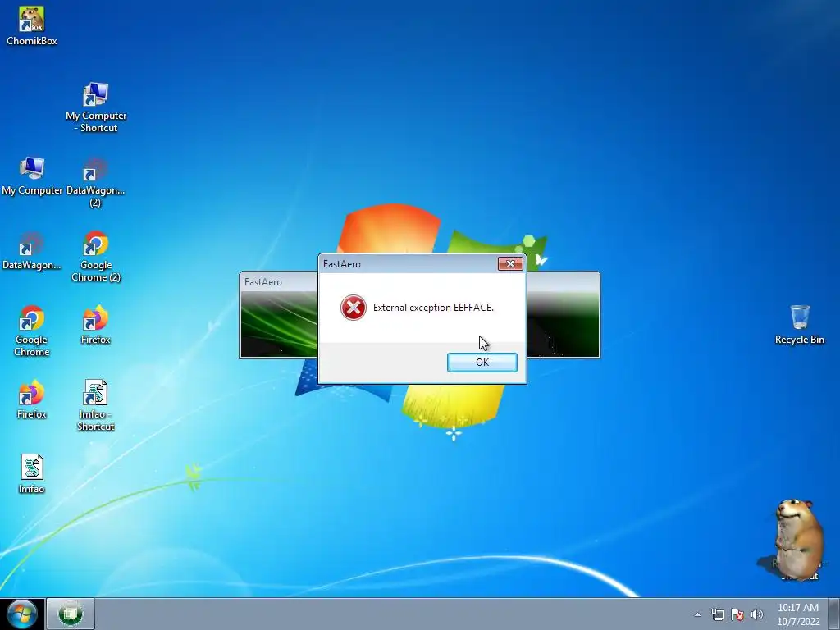Open the Action Center flag icon
Image resolution: width=840 pixels, height=630 pixels.
coord(737,614)
